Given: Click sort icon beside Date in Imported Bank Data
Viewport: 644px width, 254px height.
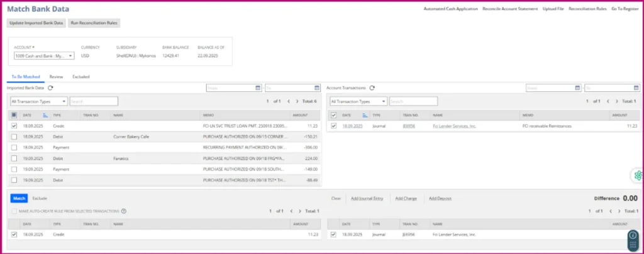Looking at the screenshot, I should 45,115.
